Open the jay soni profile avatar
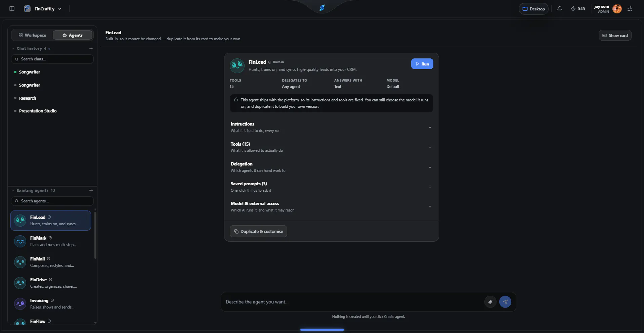644x333 pixels. tap(617, 9)
